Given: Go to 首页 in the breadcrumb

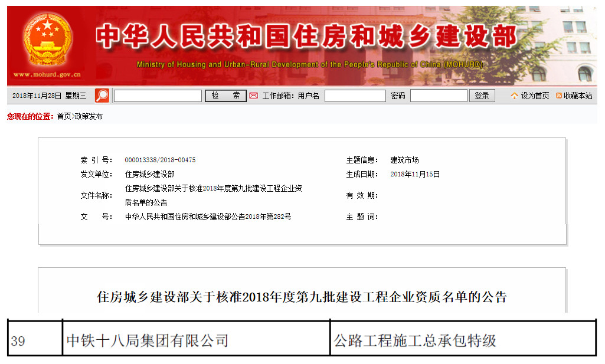Looking at the screenshot, I should pyautogui.click(x=64, y=116).
